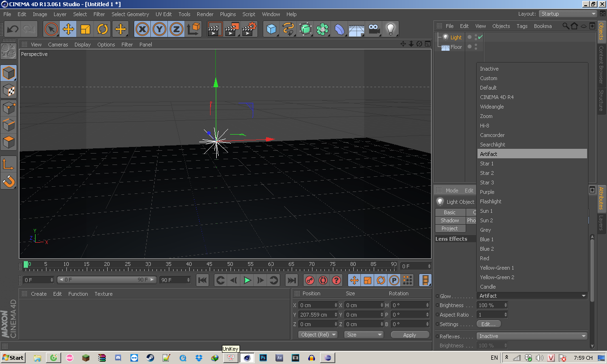Open the Windows Start button

pos(13,358)
